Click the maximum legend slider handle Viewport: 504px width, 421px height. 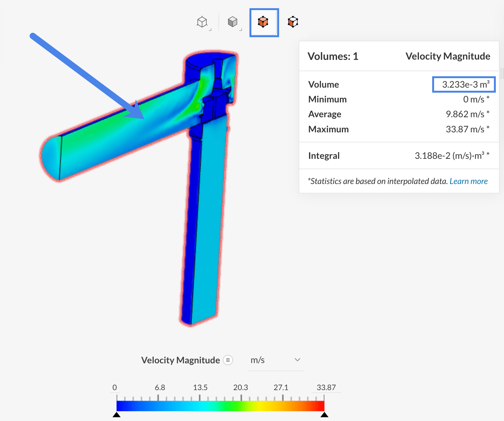pyautogui.click(x=324, y=415)
